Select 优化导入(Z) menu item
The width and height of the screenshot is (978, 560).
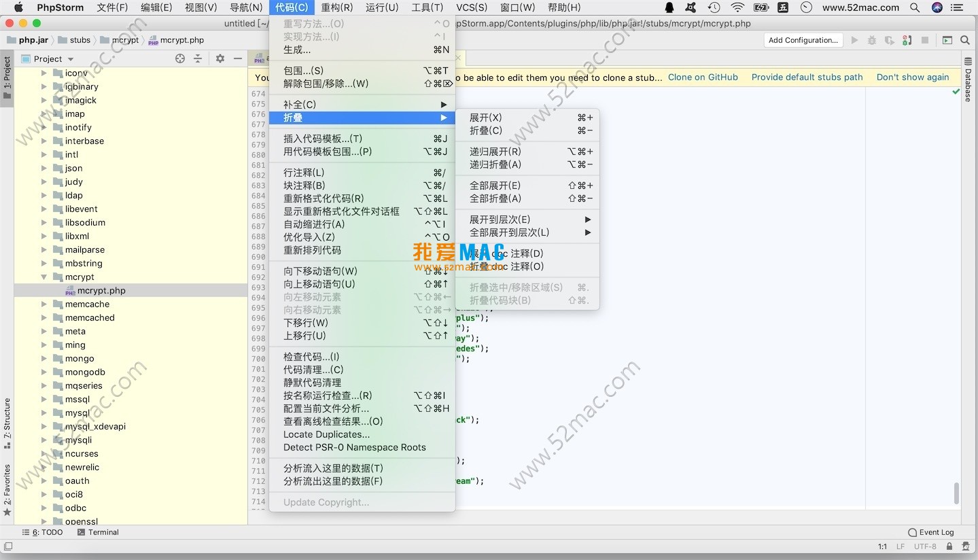pos(362,237)
